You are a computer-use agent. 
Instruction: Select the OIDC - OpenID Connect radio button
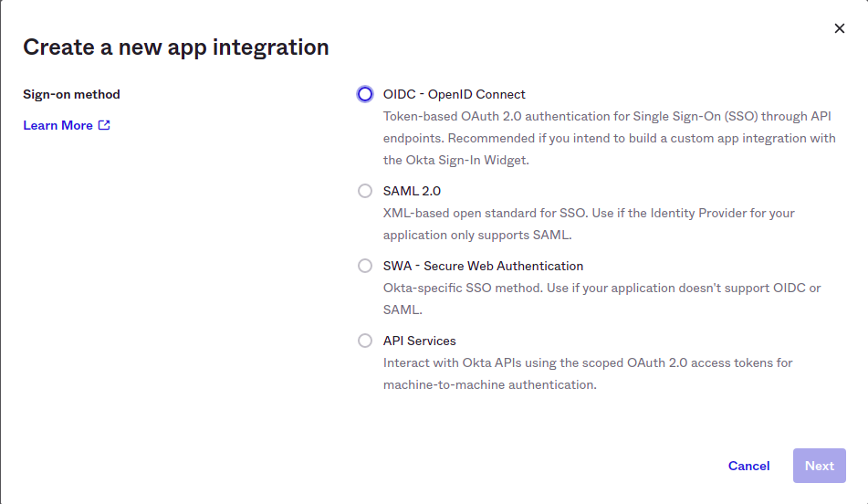pos(365,94)
